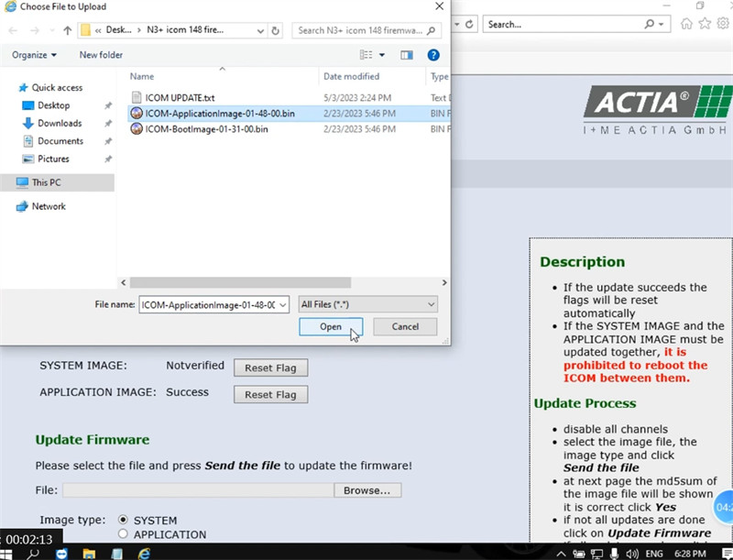
Task: Cancel the file upload dialog
Action: pos(405,326)
